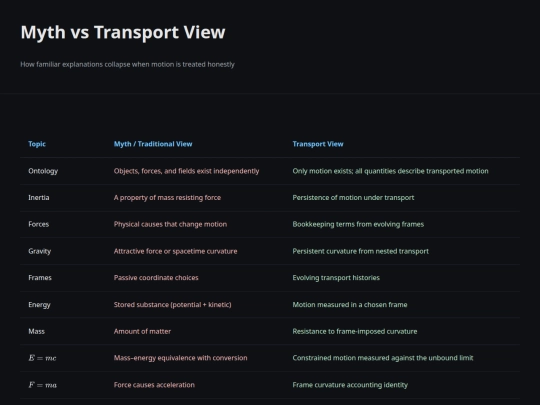The image size is (540, 405).
Task: Click the 'Transport View' column header
Action: [x=318, y=144]
